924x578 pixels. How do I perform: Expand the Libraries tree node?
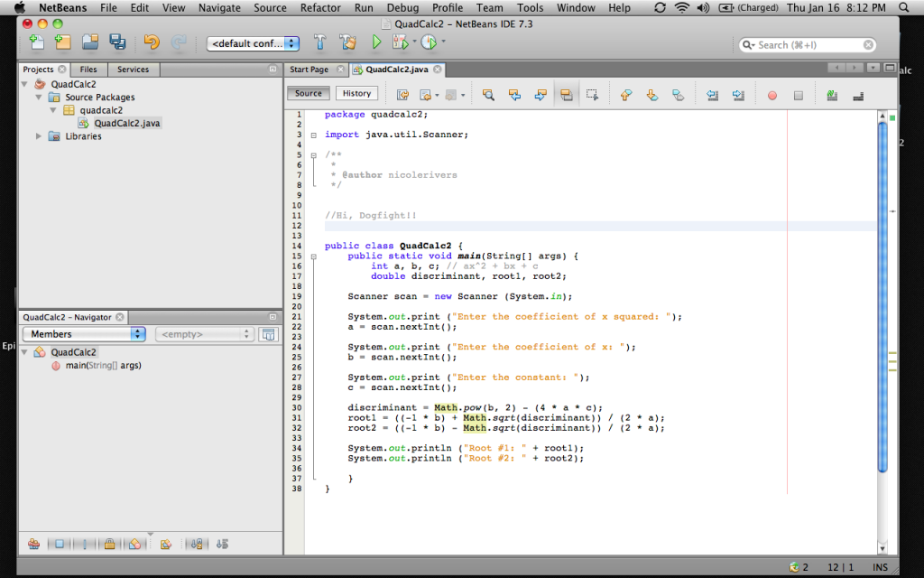(x=39, y=136)
